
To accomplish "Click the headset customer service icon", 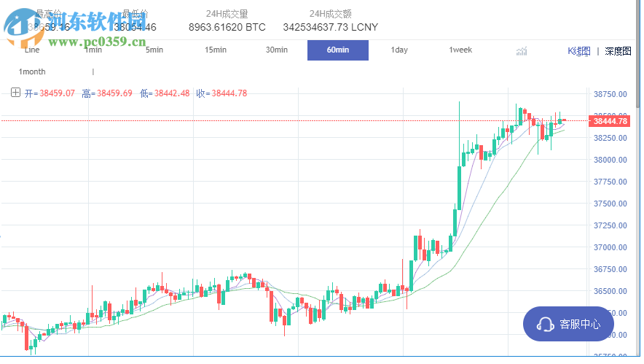I will [x=544, y=324].
